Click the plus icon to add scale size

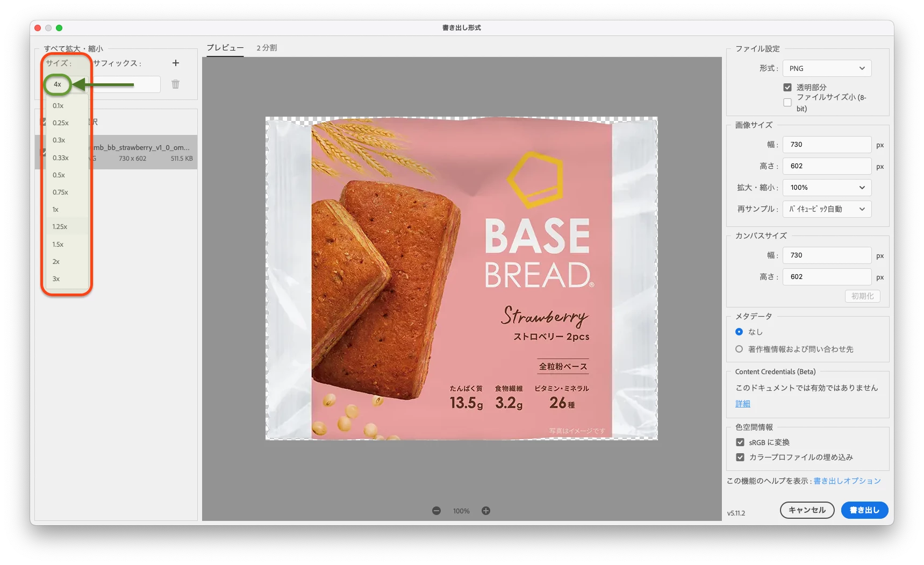point(175,63)
